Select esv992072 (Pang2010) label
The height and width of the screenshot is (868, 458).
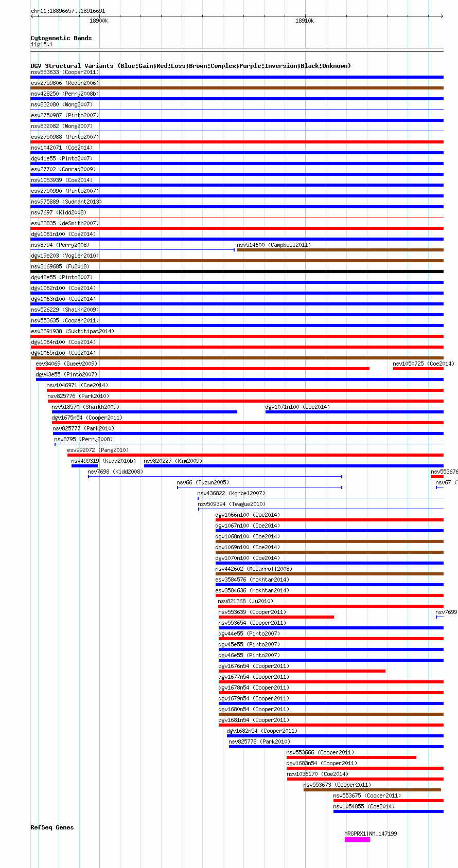click(x=98, y=450)
